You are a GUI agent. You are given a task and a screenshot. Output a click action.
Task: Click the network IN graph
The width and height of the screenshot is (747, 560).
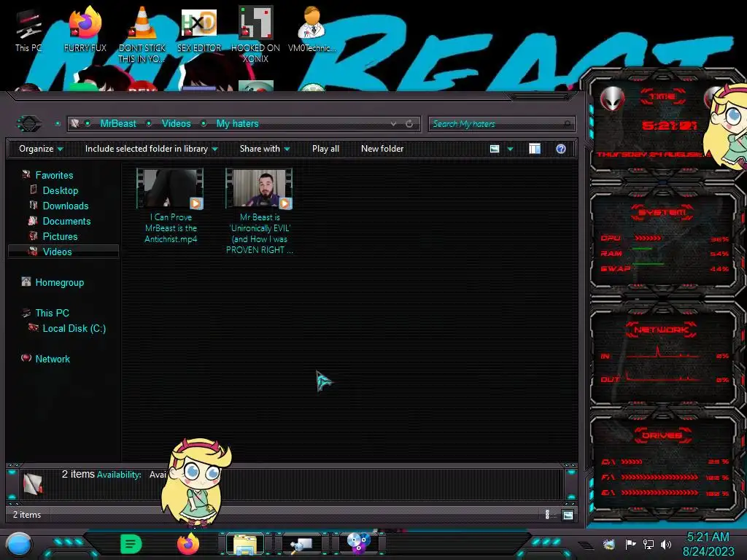(x=662, y=351)
